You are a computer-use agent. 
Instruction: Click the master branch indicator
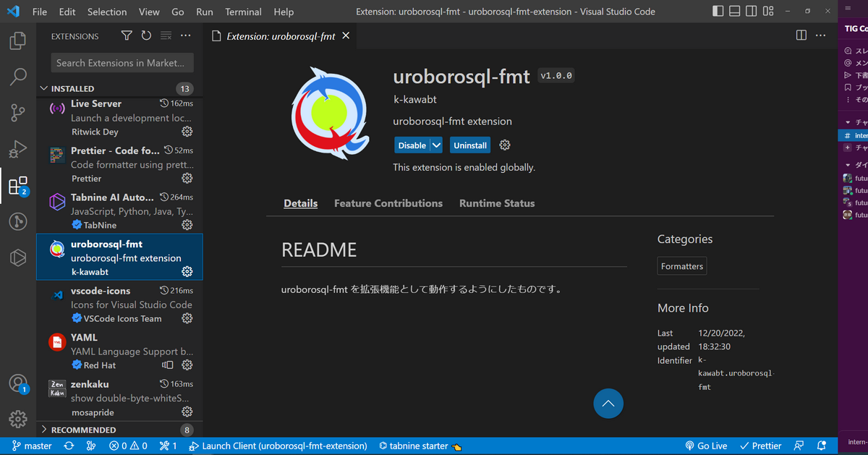31,446
